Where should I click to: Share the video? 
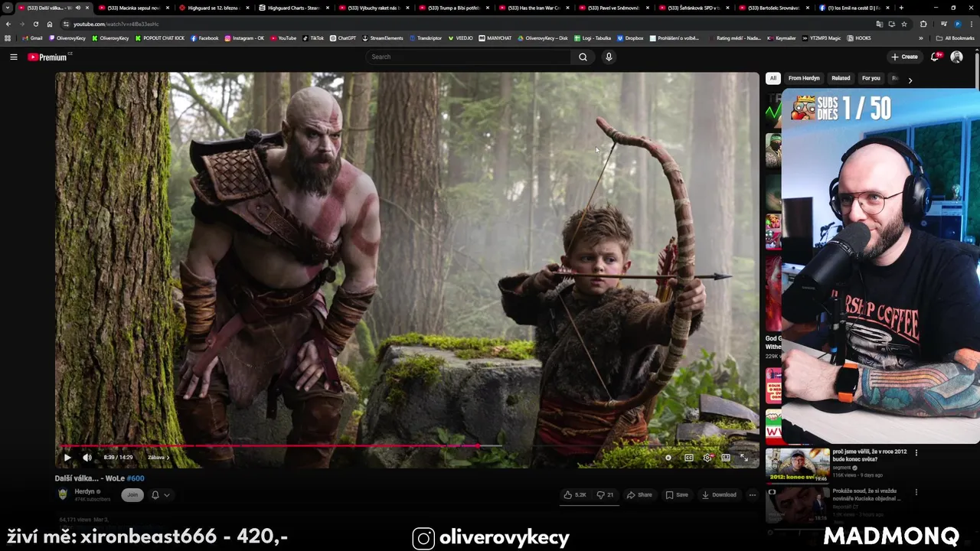639,495
